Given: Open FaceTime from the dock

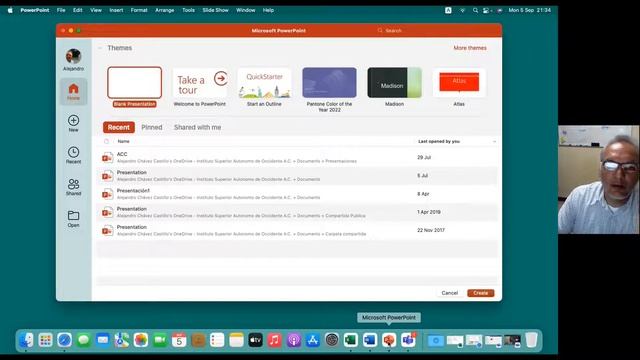Looking at the screenshot, I should coord(160,340).
